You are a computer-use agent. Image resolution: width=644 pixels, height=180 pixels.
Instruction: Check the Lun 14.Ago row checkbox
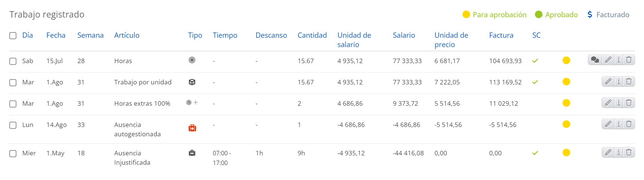13,125
